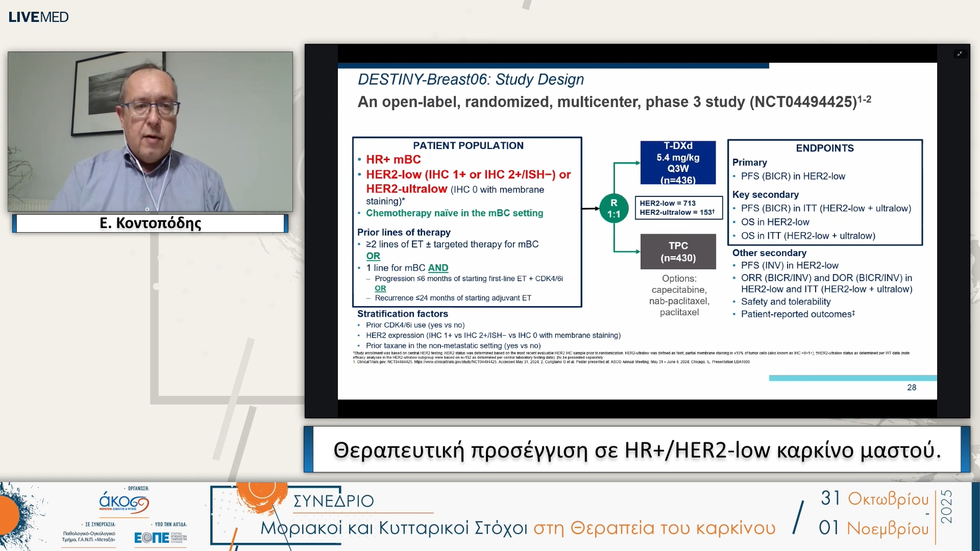Viewport: 980px width, 551px height.
Task: Click the HER2-low = 713 box
Action: (678, 208)
